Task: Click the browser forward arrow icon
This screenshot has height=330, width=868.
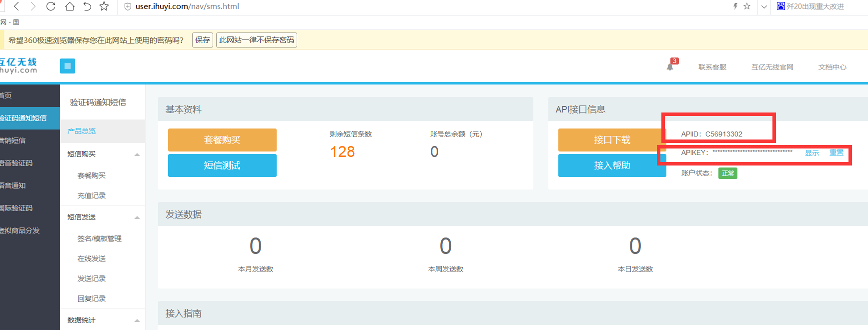Action: tap(33, 6)
